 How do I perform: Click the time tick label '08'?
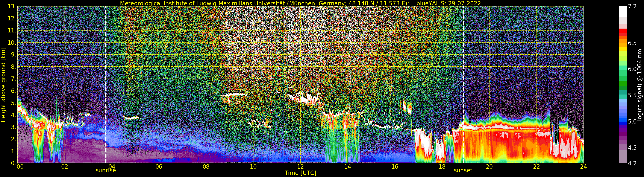(x=206, y=167)
